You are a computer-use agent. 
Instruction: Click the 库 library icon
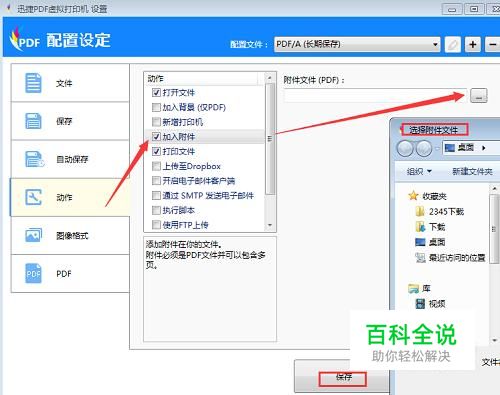click(414, 288)
